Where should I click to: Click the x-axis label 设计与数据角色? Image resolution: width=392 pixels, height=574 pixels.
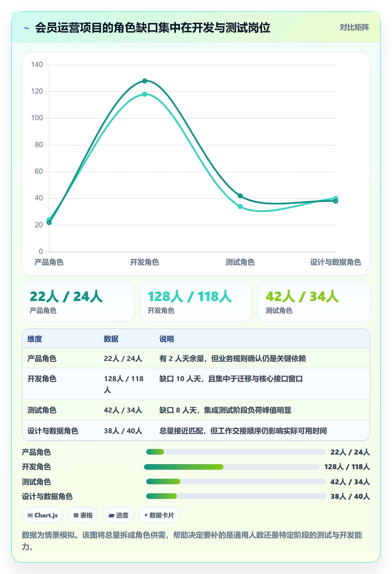click(x=335, y=262)
